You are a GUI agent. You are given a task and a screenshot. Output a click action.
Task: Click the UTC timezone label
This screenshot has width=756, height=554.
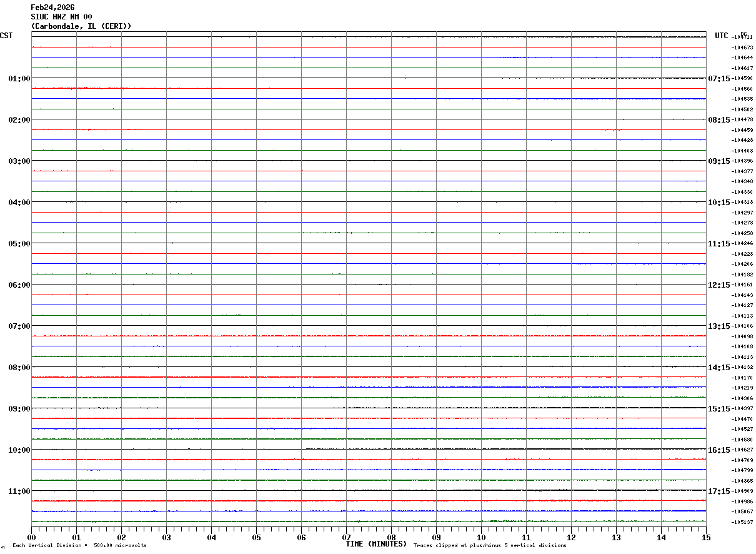pyautogui.click(x=722, y=36)
